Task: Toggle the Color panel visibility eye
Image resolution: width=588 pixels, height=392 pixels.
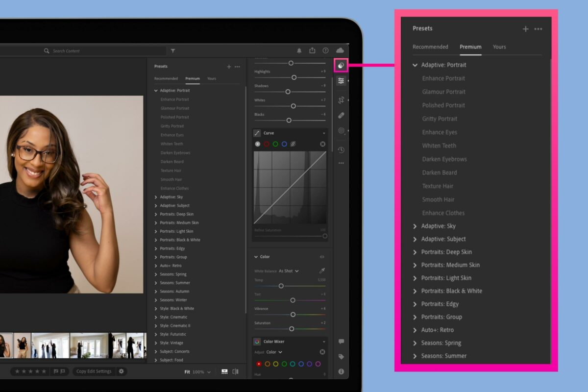Action: pyautogui.click(x=322, y=256)
